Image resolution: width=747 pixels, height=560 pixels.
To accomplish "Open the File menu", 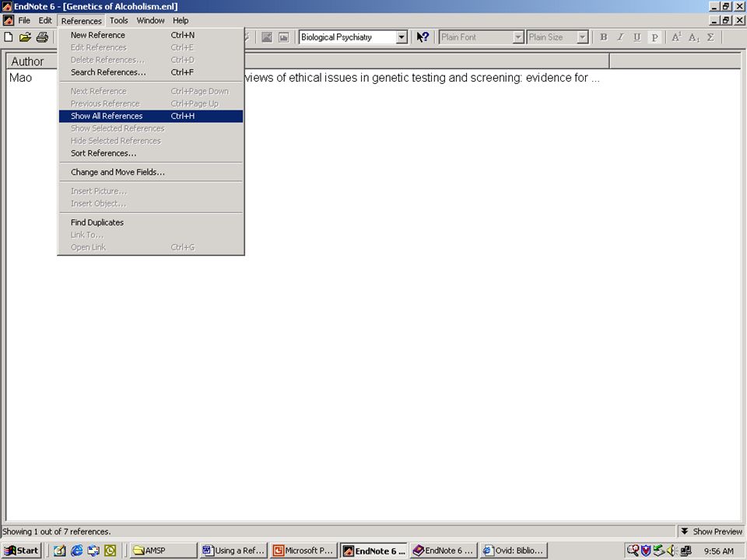I will point(24,20).
